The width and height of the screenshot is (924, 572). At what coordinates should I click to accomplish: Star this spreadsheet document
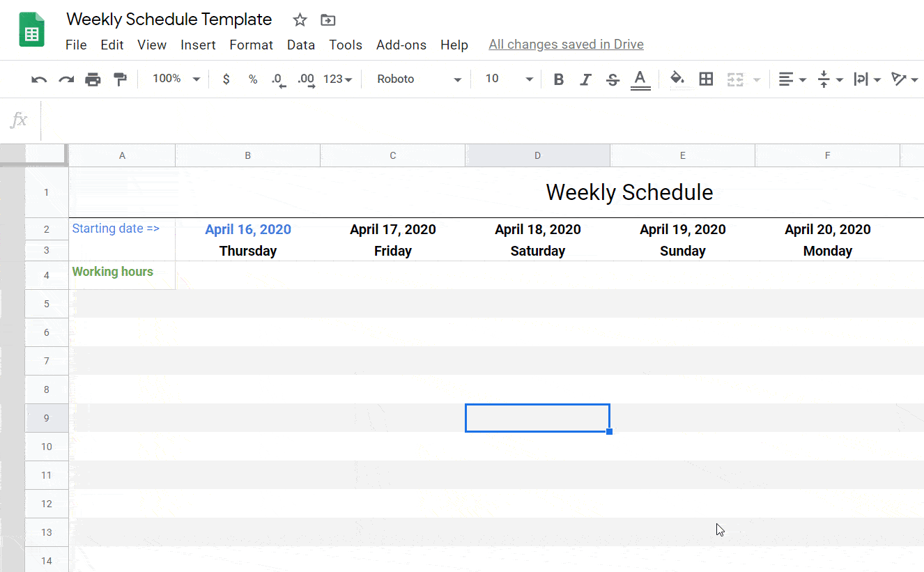tap(300, 20)
